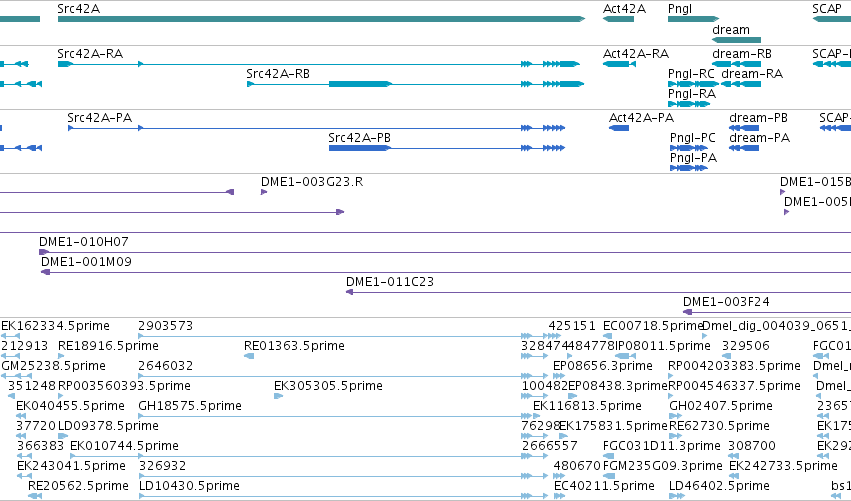Click transcript dream-RA label
This screenshot has height=501, width=851.
pos(752,73)
